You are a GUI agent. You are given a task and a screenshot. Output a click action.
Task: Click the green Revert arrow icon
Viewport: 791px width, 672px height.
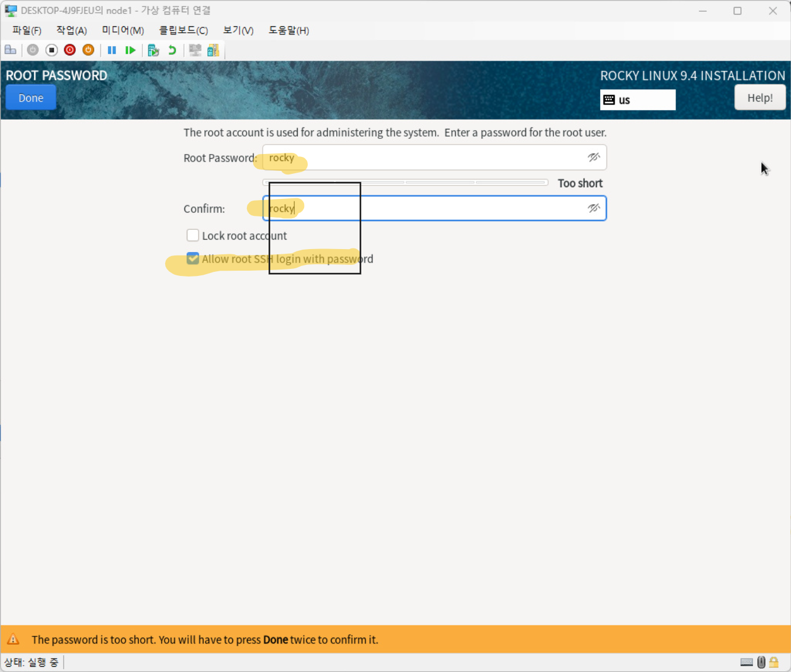click(172, 50)
